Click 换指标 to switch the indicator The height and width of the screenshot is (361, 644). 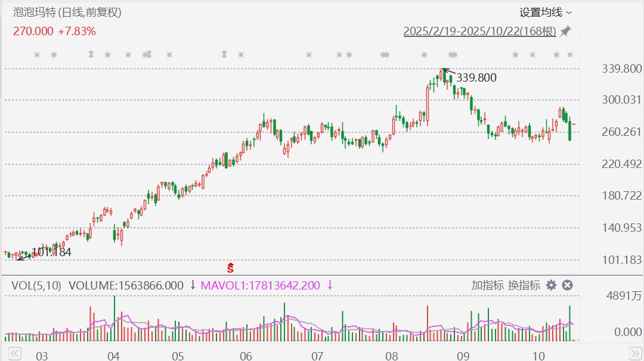click(x=524, y=285)
